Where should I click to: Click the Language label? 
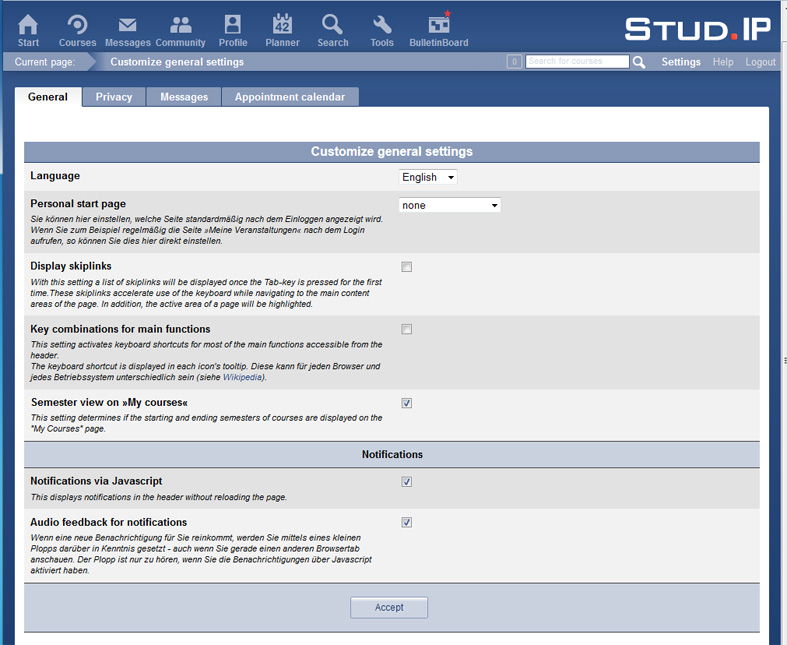tap(55, 176)
